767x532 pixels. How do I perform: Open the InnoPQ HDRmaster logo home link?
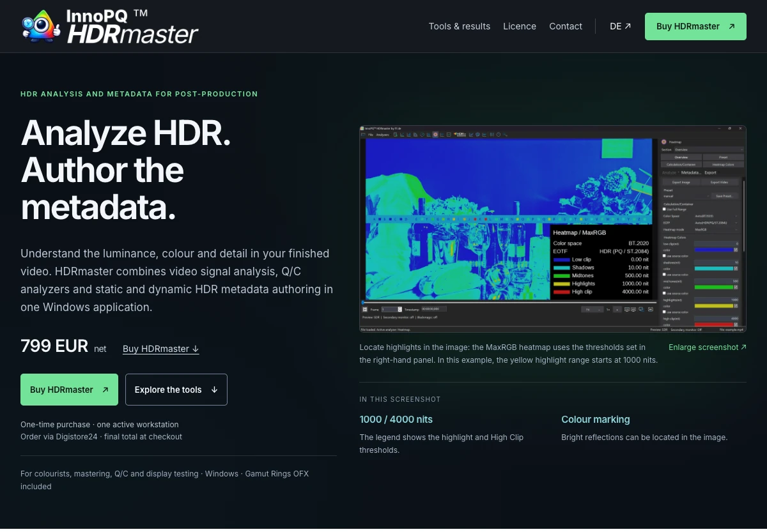110,26
